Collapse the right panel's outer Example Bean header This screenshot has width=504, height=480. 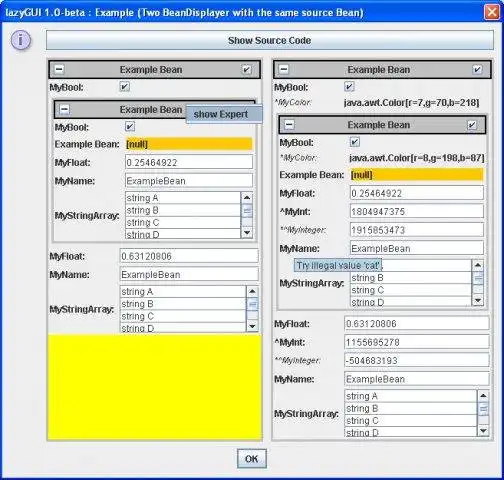[x=284, y=69]
